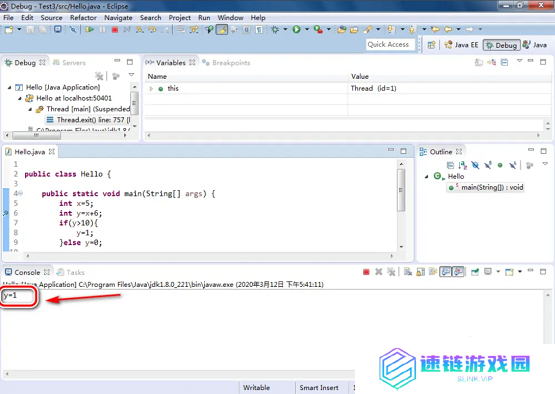The width and height of the screenshot is (555, 394).
Task: Terminate debugging with red stop toolbar button
Action: click(x=115, y=30)
